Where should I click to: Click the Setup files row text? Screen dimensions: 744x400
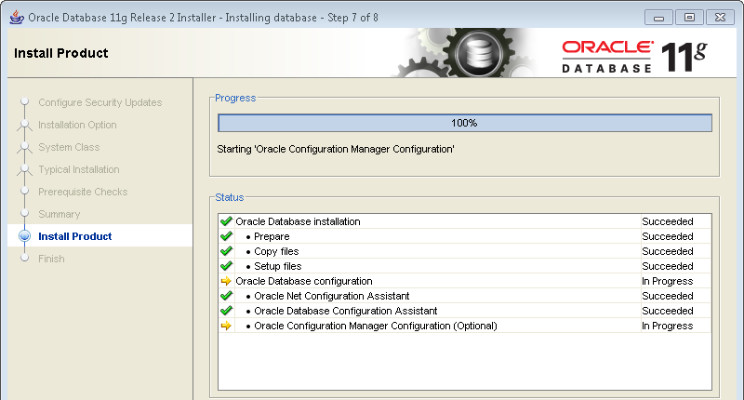tap(278, 266)
